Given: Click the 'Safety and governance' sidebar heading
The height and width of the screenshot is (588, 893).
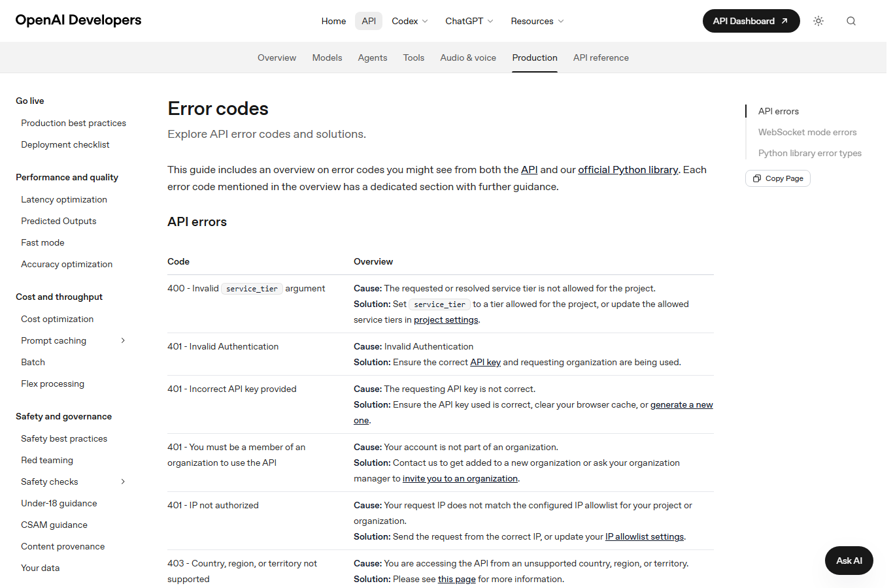Looking at the screenshot, I should coord(63,416).
